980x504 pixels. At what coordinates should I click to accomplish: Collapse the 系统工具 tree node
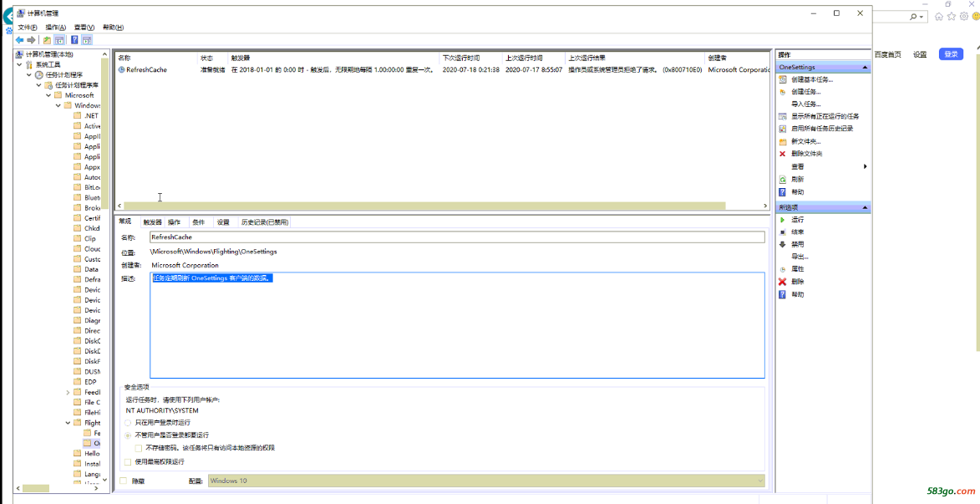point(28,64)
